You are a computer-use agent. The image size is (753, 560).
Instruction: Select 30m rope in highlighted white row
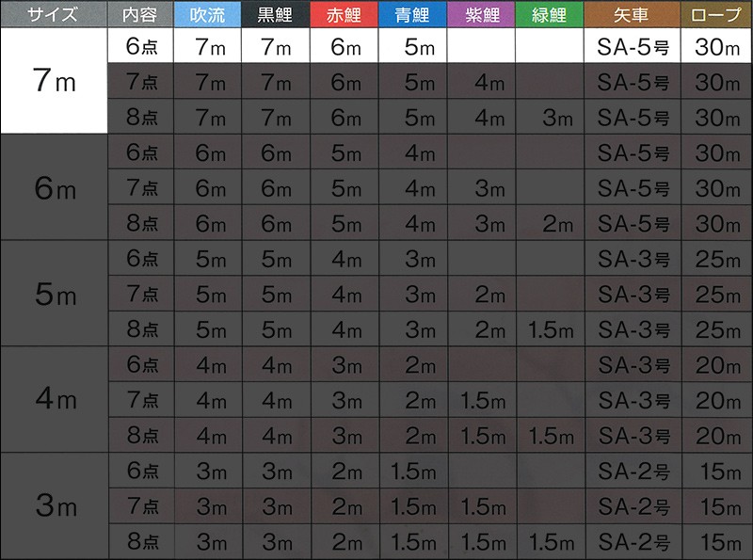pos(717,47)
